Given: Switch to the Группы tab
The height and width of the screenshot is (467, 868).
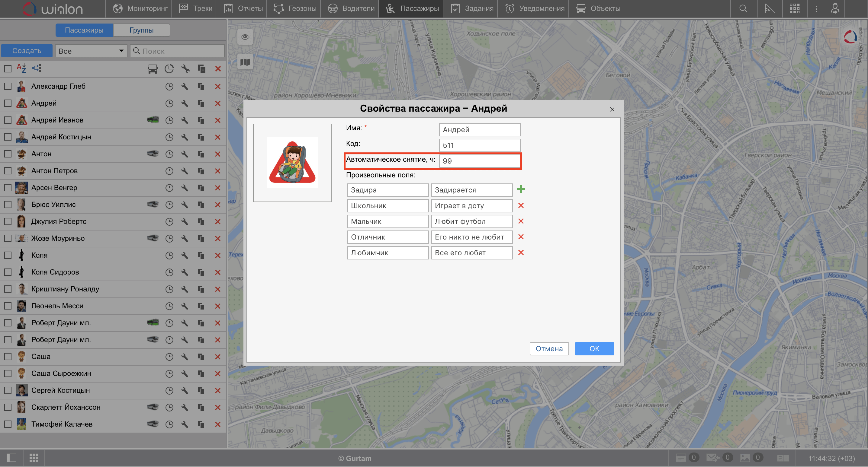Looking at the screenshot, I should (141, 30).
